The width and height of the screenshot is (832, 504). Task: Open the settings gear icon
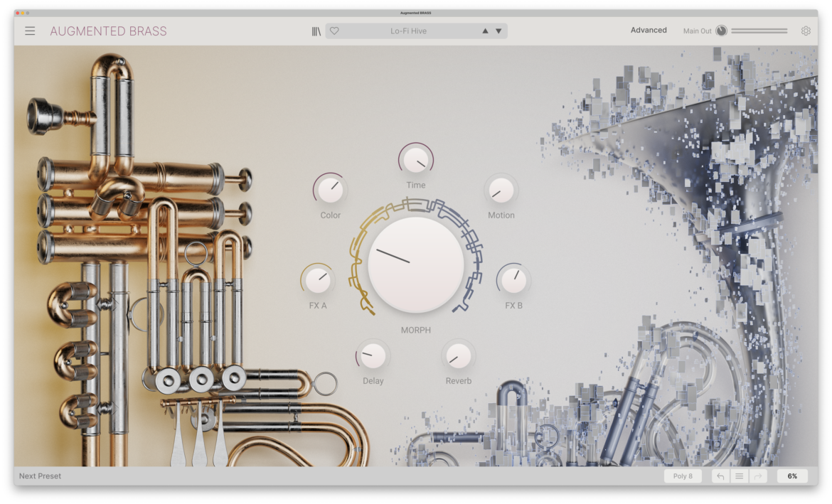[806, 31]
